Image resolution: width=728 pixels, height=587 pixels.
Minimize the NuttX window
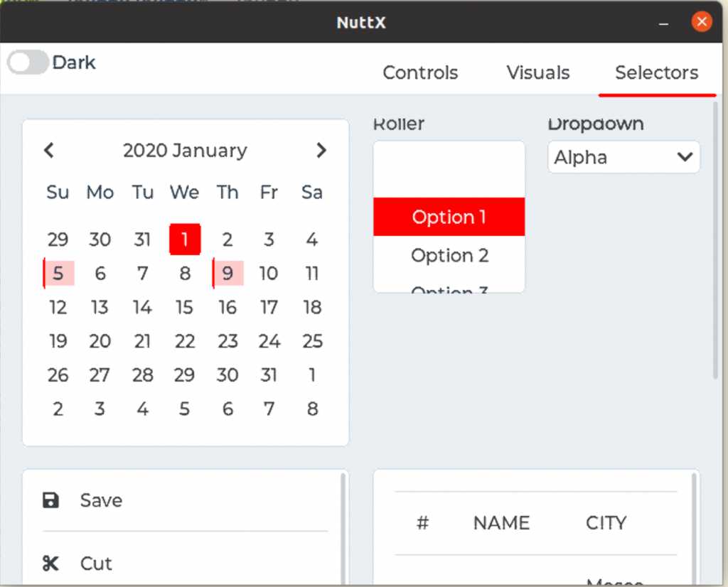click(x=664, y=22)
